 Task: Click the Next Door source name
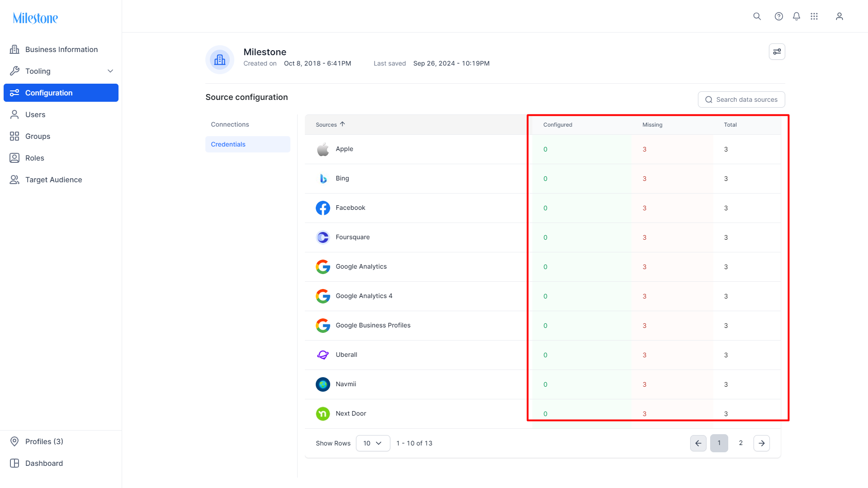click(x=351, y=413)
